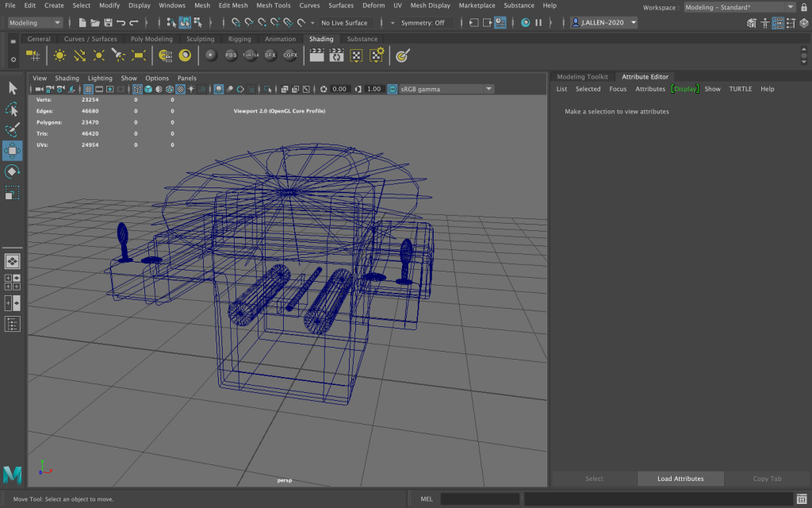This screenshot has height=508, width=812.
Task: Open the Modeling menu set dropdown
Action: point(34,23)
